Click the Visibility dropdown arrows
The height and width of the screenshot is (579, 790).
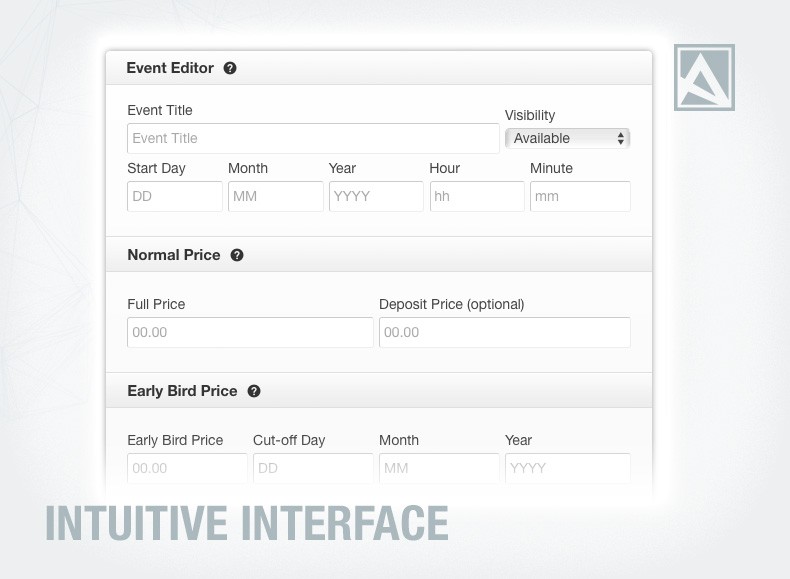pos(621,138)
